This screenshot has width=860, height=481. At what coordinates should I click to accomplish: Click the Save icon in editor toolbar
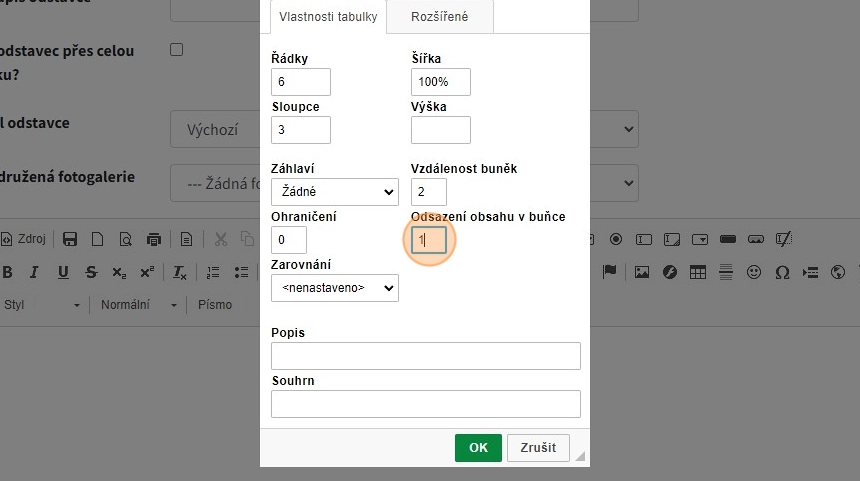tap(70, 239)
